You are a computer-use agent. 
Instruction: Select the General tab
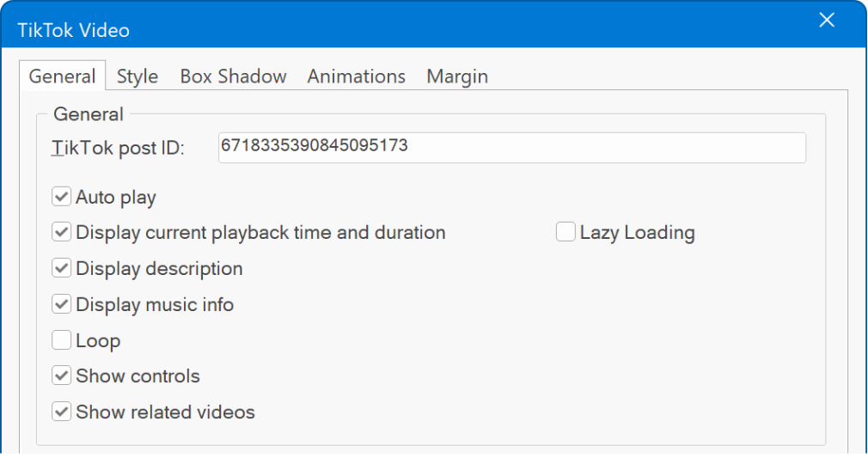pos(62,76)
